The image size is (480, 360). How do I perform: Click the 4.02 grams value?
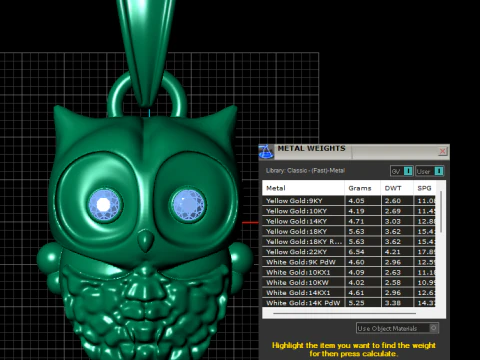356,283
